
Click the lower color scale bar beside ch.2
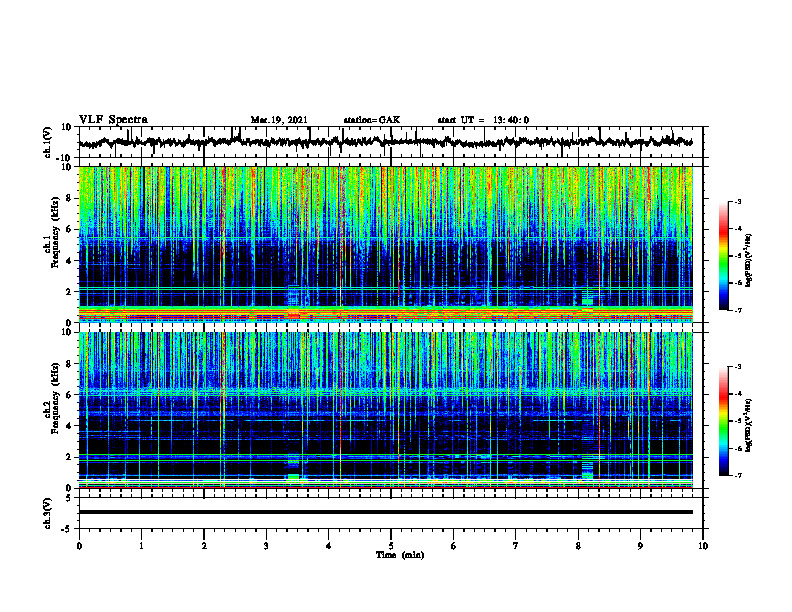pos(724,421)
